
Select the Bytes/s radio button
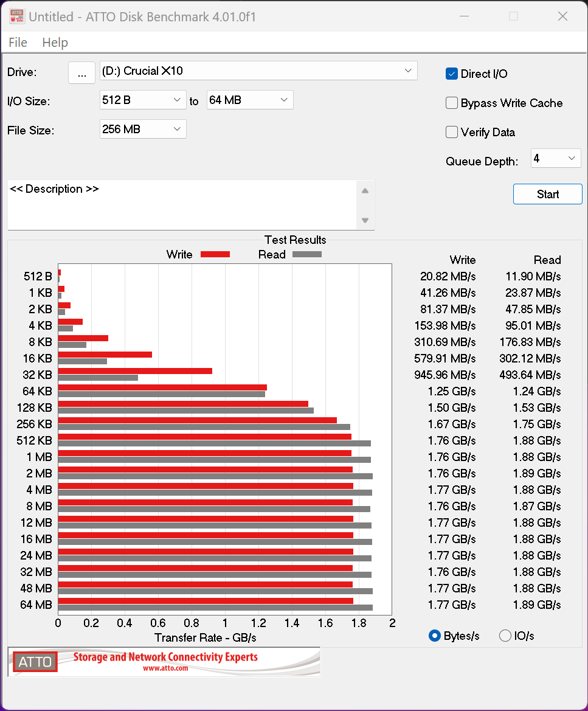point(435,636)
